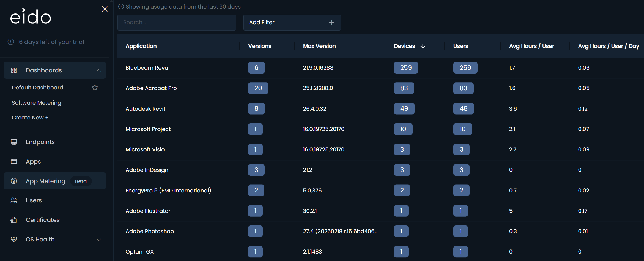644x261 pixels.
Task: Click 16 days left of your trial
Action: pos(50,42)
